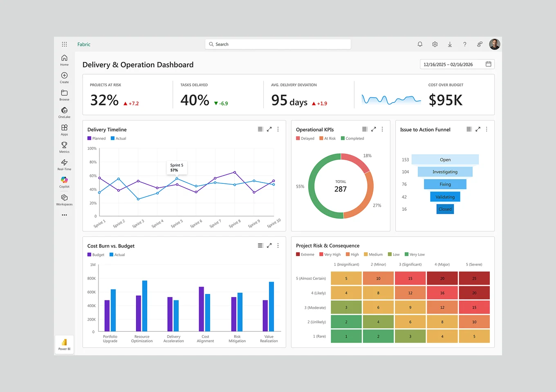The width and height of the screenshot is (556, 392).
Task: Click the Create button in sidebar
Action: [64, 76]
